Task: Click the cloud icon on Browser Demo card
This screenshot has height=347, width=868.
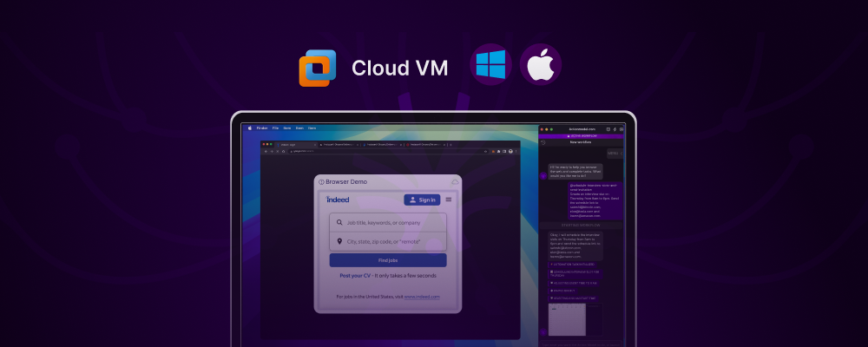Action: [x=455, y=181]
